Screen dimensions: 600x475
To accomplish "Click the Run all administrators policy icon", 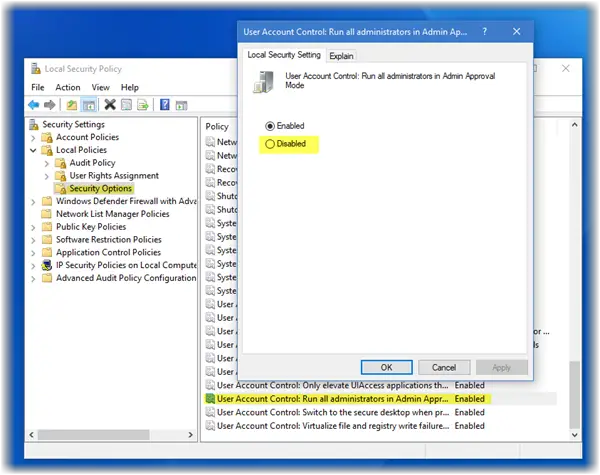I will pyautogui.click(x=210, y=399).
